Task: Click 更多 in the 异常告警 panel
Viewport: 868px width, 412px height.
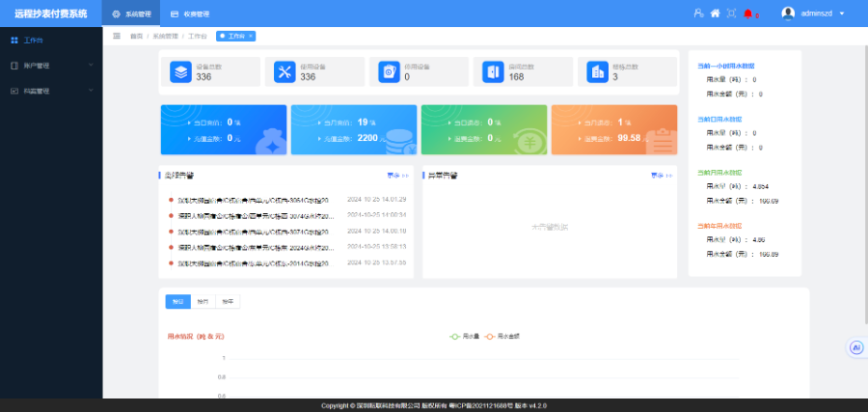Action: point(662,176)
